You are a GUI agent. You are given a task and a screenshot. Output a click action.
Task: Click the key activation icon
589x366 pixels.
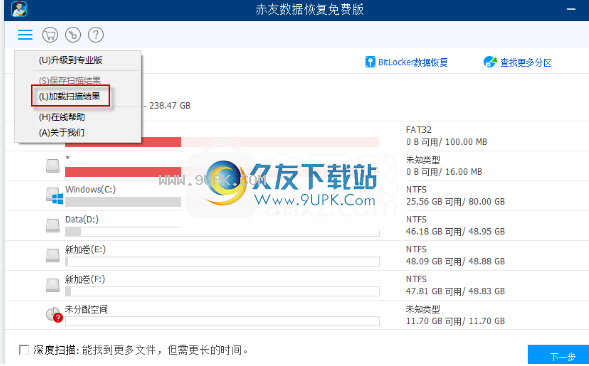[x=73, y=35]
